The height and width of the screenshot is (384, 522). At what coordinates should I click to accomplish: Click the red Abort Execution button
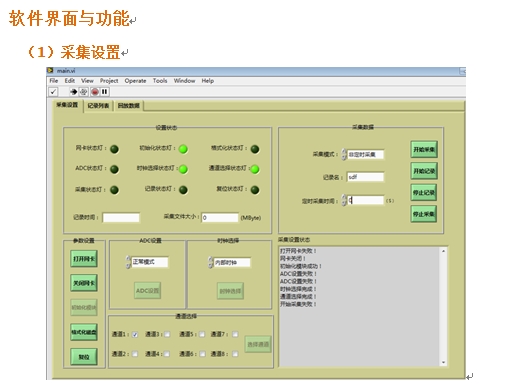(x=95, y=92)
